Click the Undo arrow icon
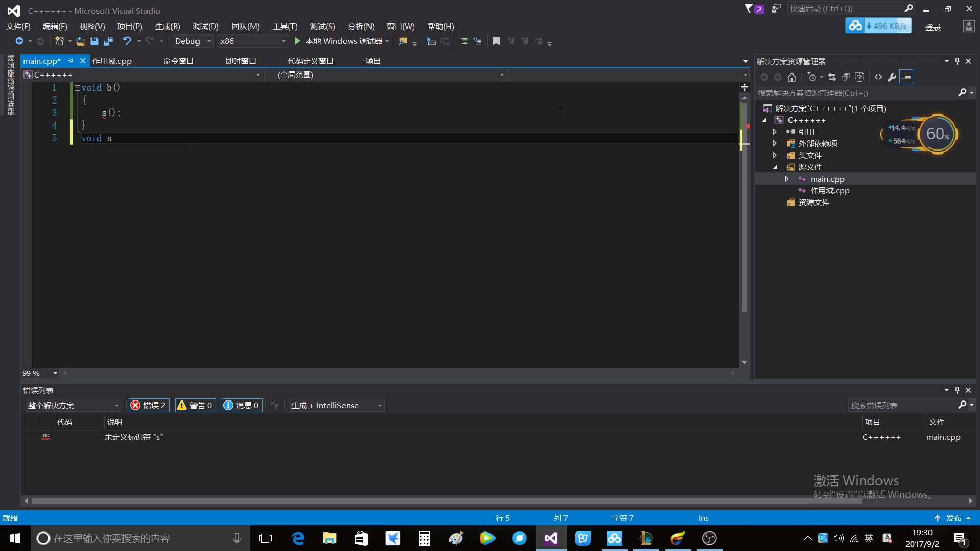 pos(127,41)
